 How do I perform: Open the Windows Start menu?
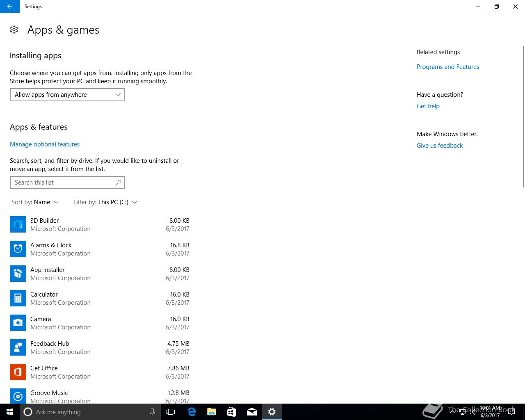tap(10, 412)
